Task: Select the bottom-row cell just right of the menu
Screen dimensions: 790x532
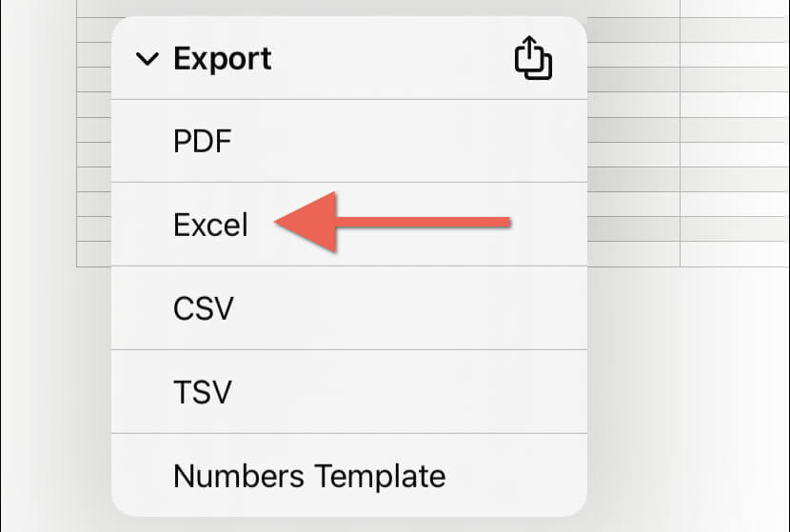Action: (633, 254)
